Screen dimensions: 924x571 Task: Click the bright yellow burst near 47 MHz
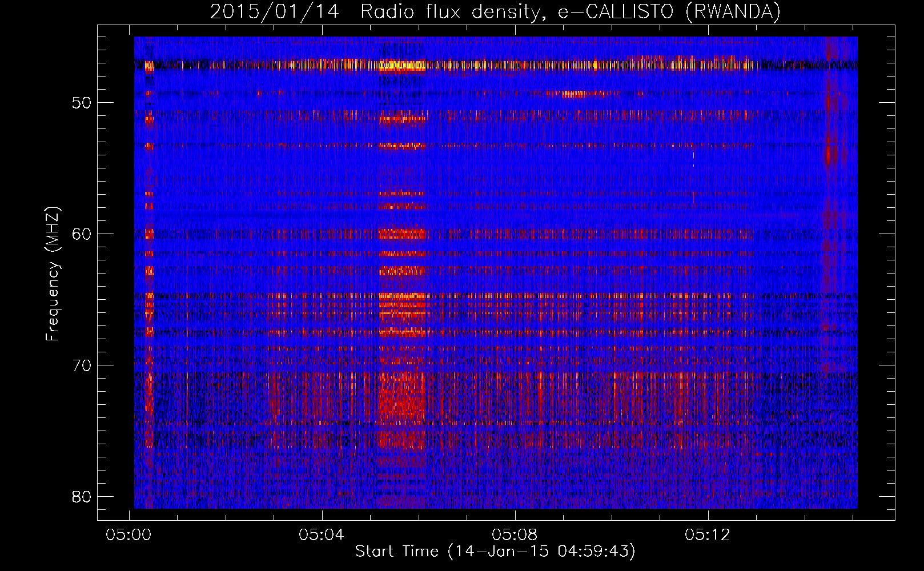[403, 65]
